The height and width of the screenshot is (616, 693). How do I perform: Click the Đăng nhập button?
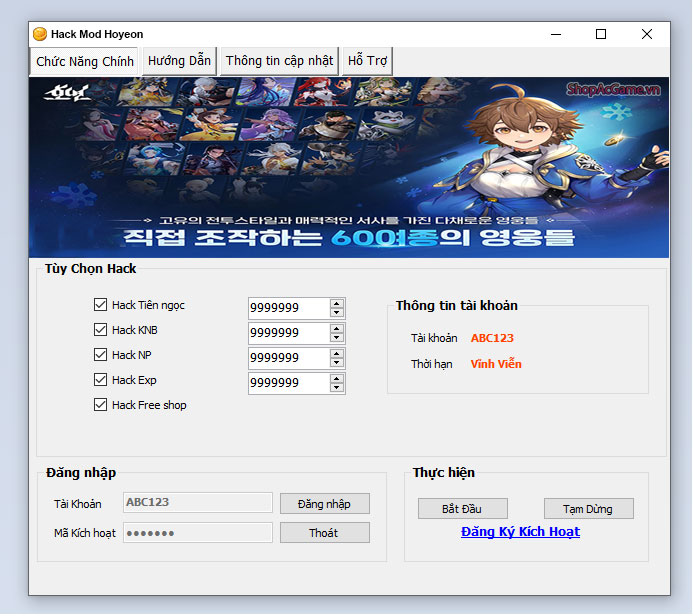click(325, 504)
